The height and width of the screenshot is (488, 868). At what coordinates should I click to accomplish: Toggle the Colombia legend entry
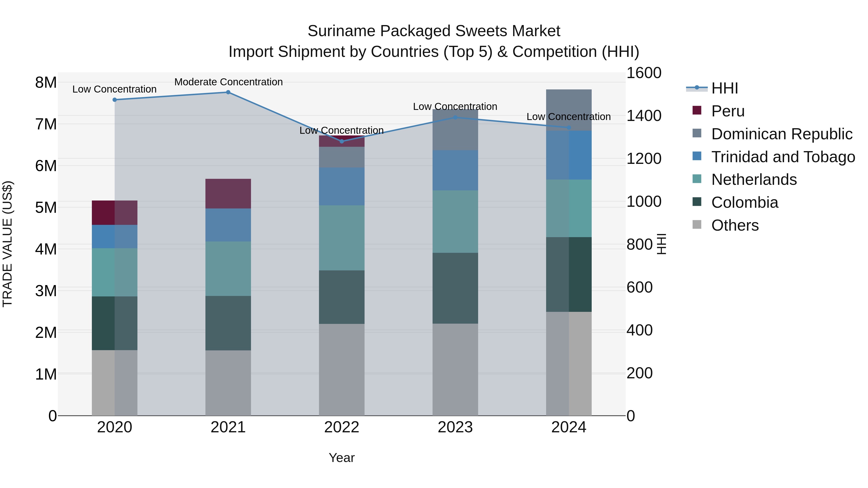tap(735, 202)
